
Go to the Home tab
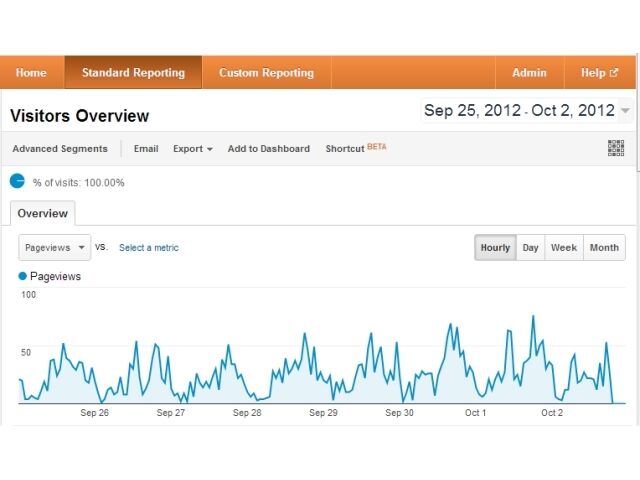pos(31,73)
